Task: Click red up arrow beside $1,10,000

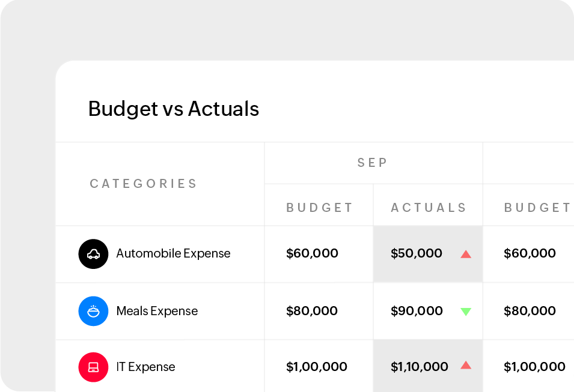Action: pyautogui.click(x=465, y=365)
